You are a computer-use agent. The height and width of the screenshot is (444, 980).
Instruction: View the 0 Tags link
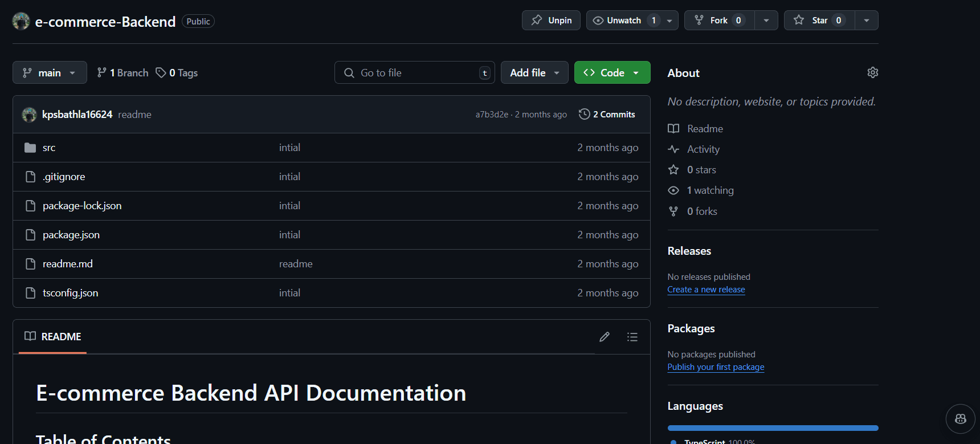click(177, 72)
